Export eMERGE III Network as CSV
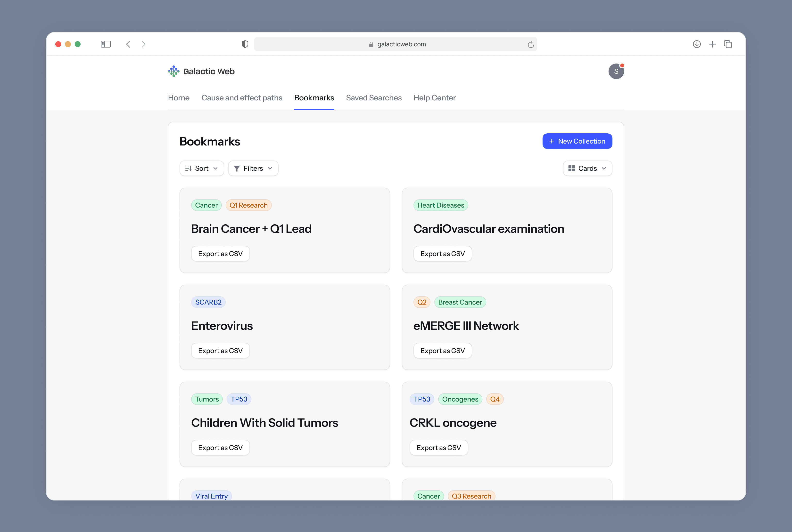 (442, 351)
